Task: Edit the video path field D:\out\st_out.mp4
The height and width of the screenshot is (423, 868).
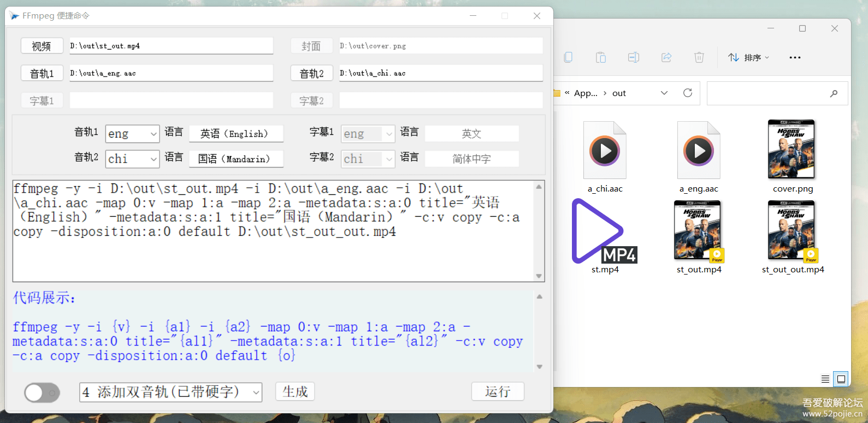Action: (172, 46)
